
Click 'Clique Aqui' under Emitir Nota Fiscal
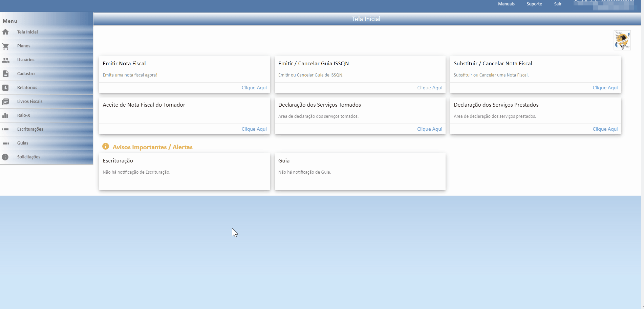coord(254,88)
